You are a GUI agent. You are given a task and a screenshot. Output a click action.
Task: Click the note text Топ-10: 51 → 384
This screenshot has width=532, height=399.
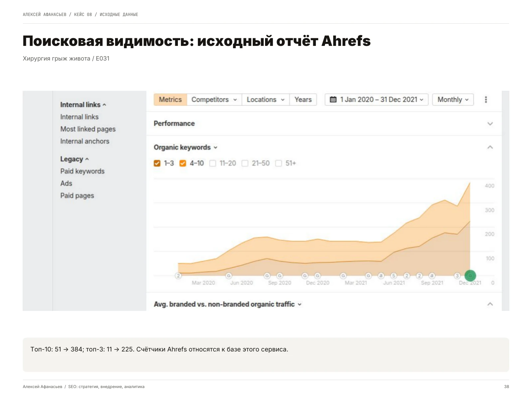pyautogui.click(x=57, y=349)
